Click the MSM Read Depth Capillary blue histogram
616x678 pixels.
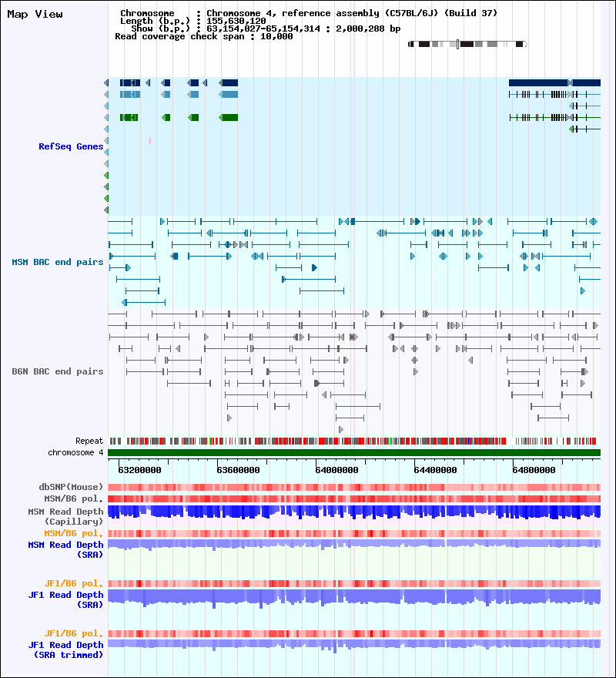point(354,512)
